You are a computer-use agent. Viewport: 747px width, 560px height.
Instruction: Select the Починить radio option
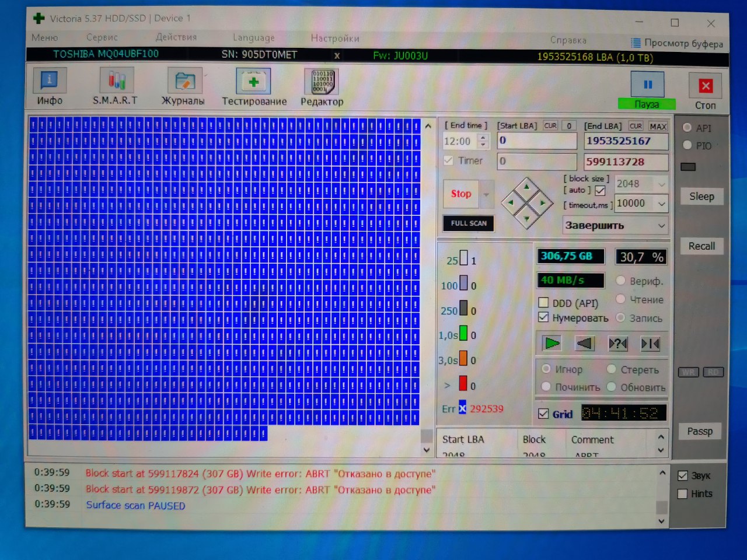(546, 386)
